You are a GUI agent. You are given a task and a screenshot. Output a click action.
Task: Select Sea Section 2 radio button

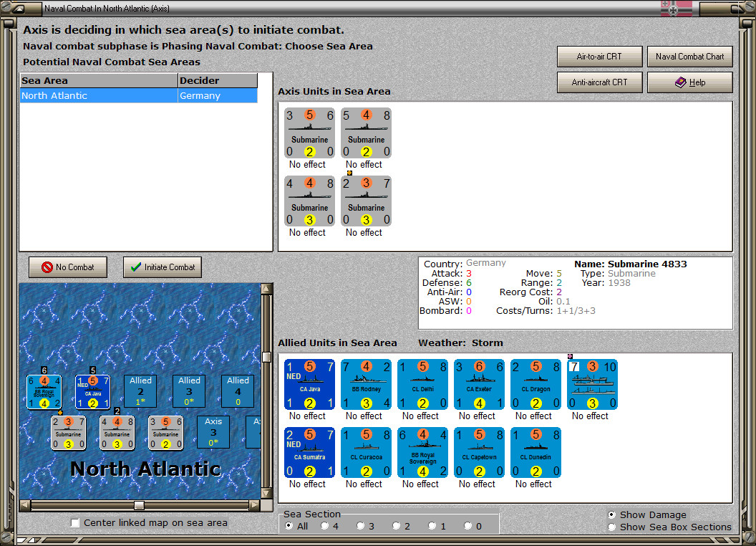coord(396,526)
